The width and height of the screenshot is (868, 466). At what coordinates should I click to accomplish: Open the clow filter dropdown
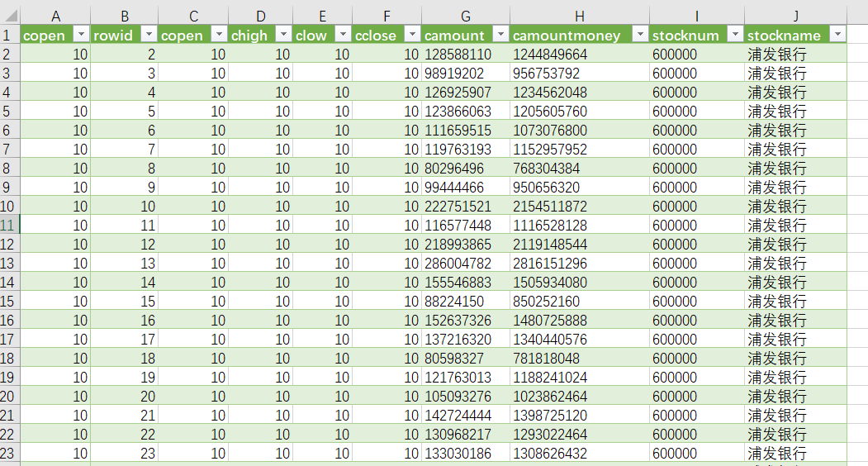tap(344, 35)
